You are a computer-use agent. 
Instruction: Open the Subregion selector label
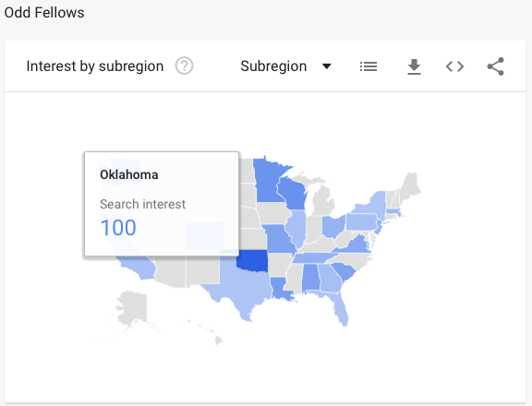click(273, 66)
